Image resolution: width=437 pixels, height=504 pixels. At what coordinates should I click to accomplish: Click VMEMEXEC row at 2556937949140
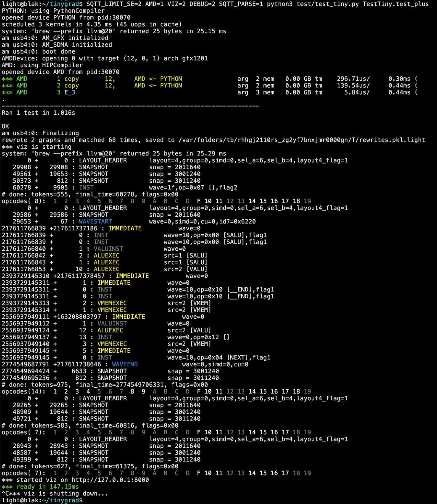(106, 344)
